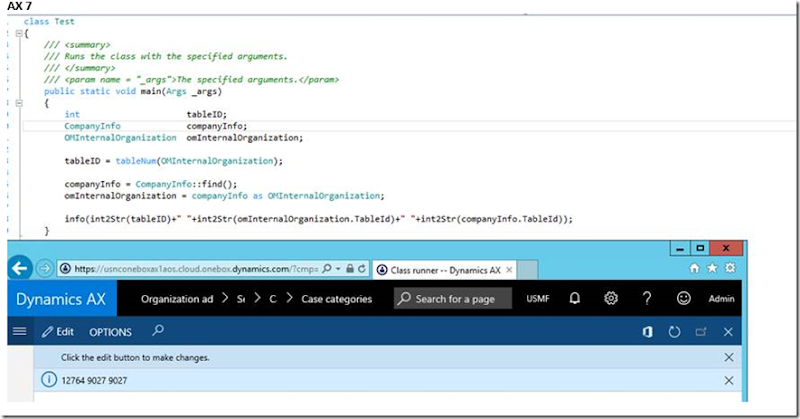800x419 pixels.
Task: Dismiss the Click the edit button message
Action: coord(729,357)
